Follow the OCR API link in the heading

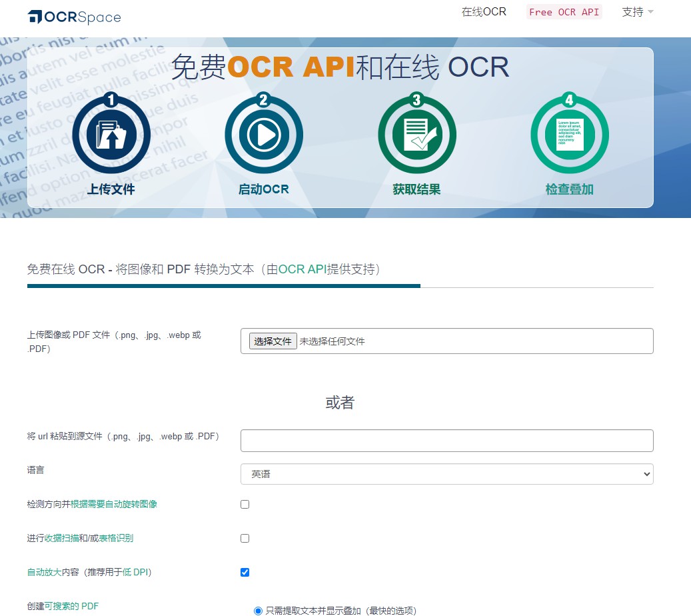(x=302, y=269)
